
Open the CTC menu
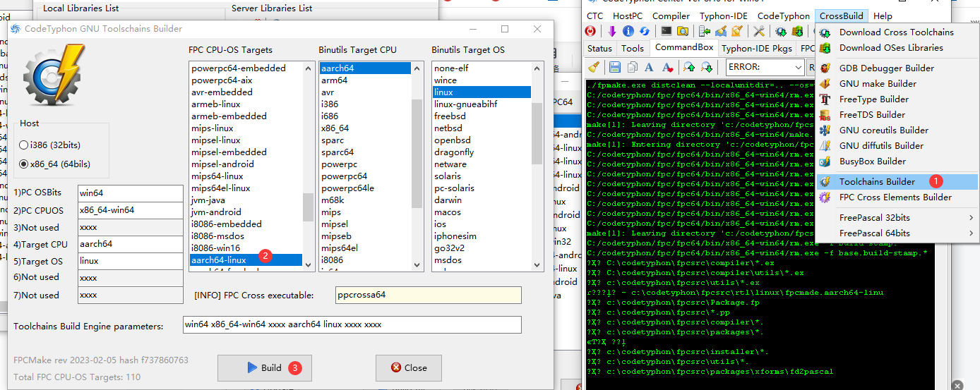(x=595, y=16)
